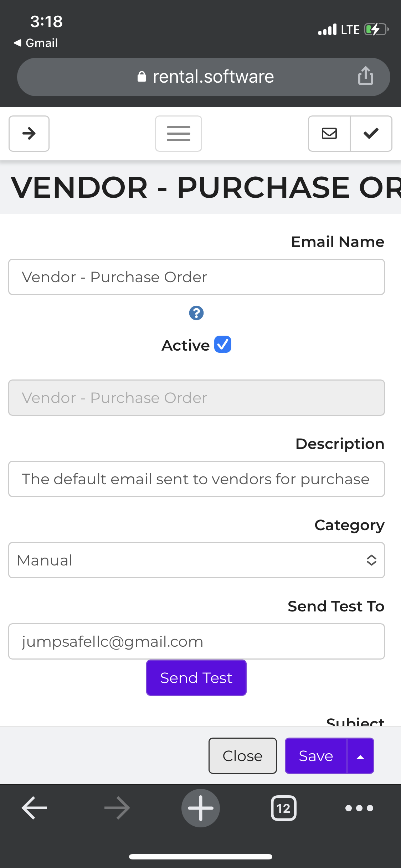
Task: Edit the Send Test To email field
Action: 196,641
